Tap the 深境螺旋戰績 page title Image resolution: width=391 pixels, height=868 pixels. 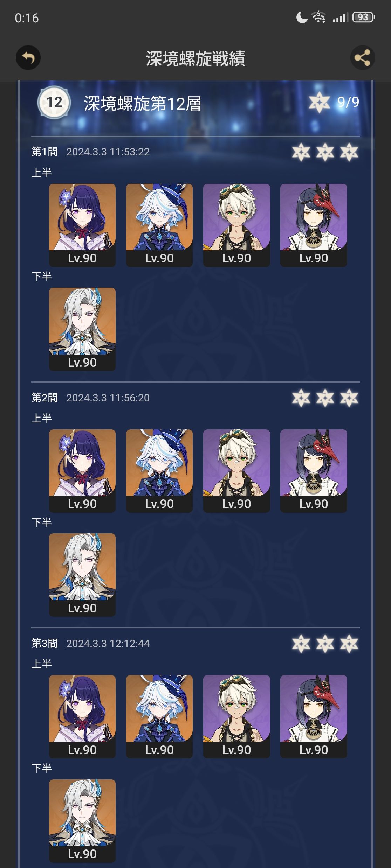pos(195,58)
